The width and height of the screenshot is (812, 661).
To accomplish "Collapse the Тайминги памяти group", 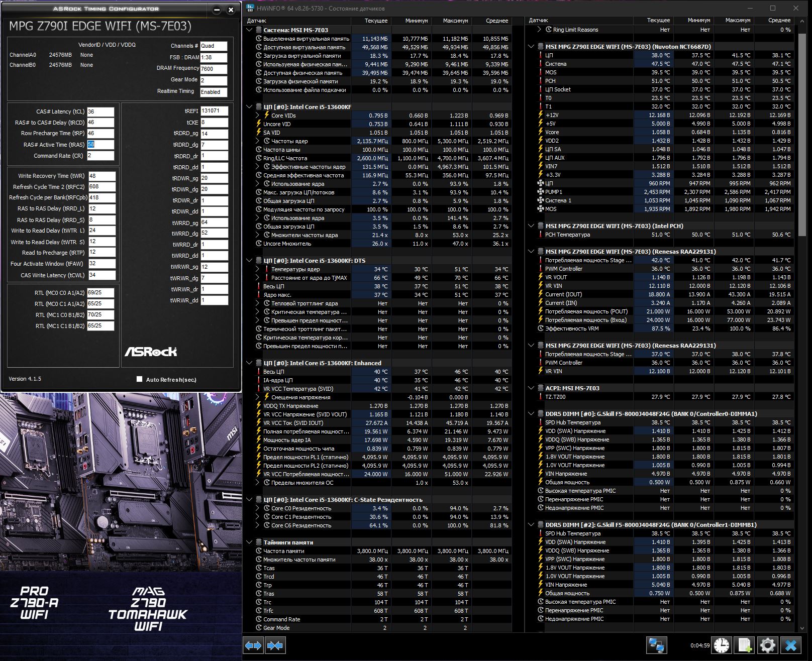I will pyautogui.click(x=250, y=542).
